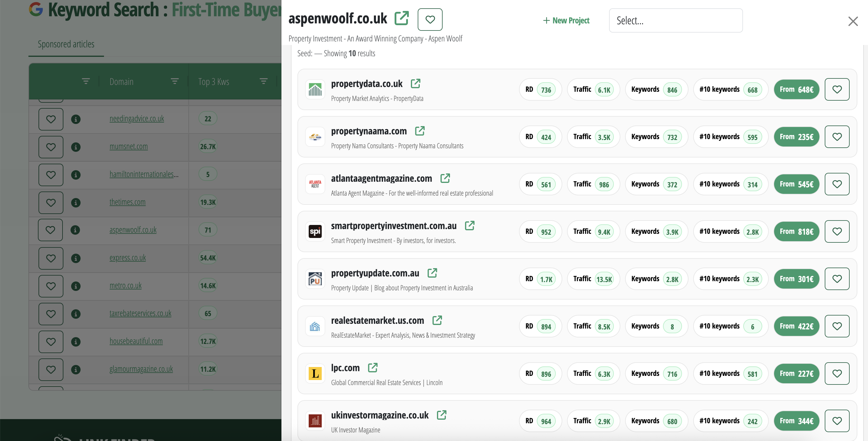This screenshot has height=441, width=868.
Task: Open the mumsnet.com domain link
Action: (x=129, y=147)
